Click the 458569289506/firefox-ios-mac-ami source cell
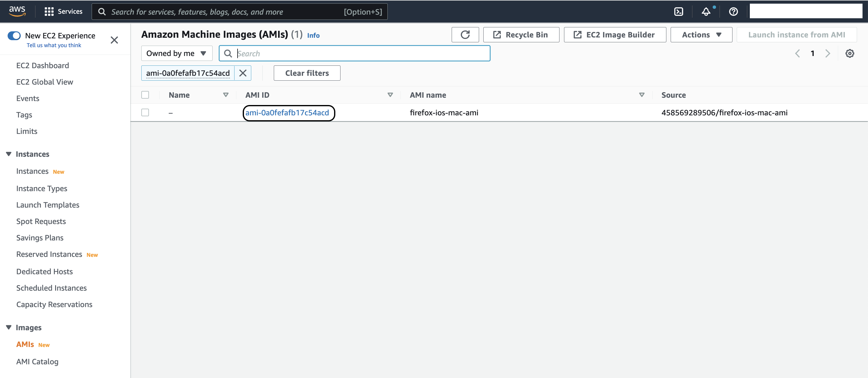This screenshot has height=378, width=868. [725, 113]
